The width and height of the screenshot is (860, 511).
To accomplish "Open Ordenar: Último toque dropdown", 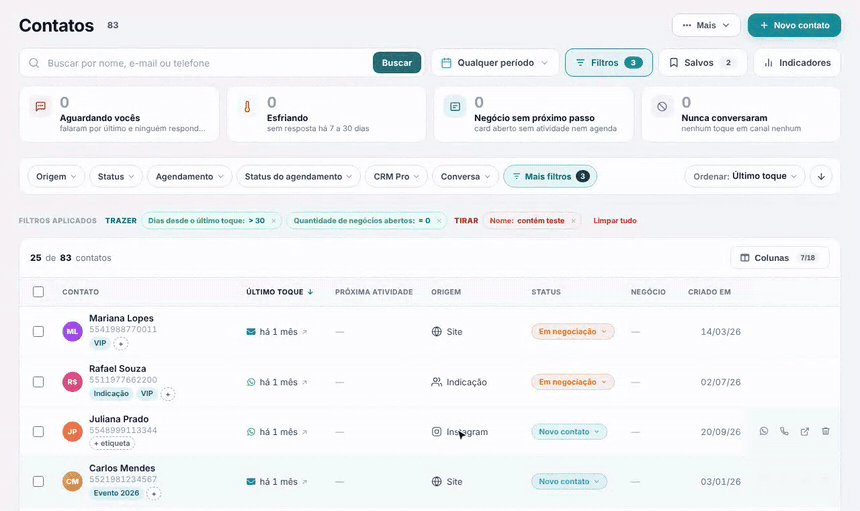I will click(745, 177).
